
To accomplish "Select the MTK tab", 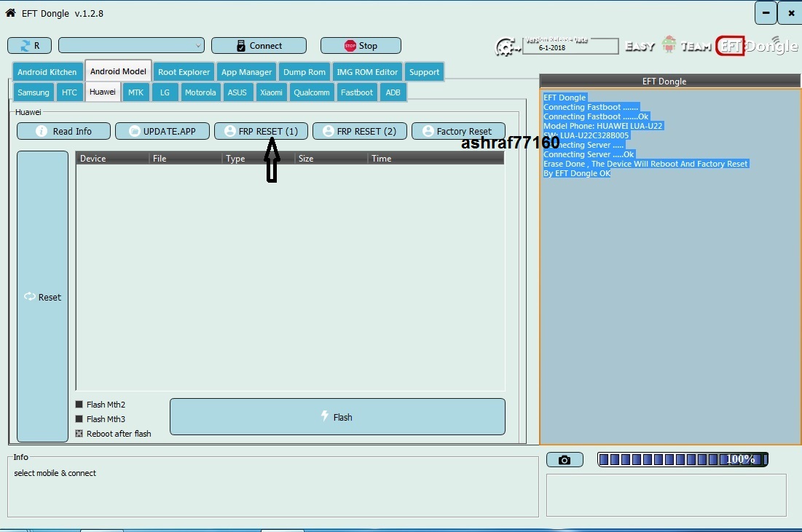I will [x=136, y=92].
